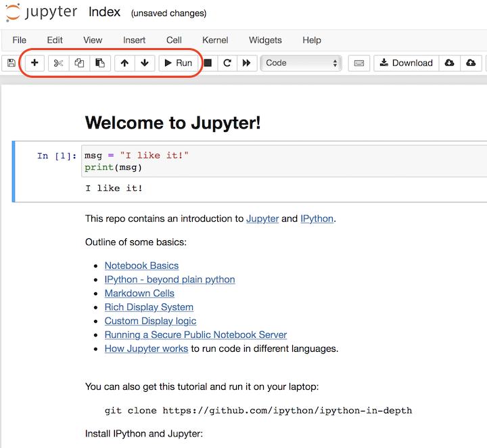Click the Welcome to Jupyter! heading

172,122
